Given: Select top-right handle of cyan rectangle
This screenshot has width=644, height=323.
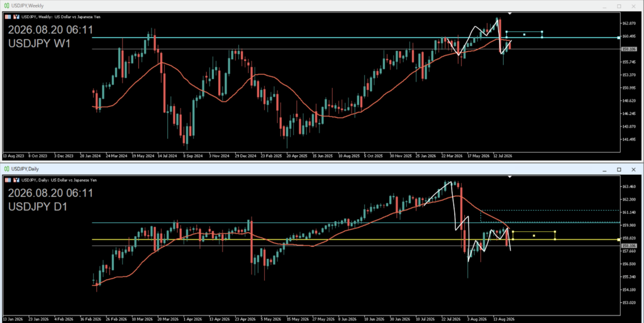Looking at the screenshot, I should tap(542, 31).
